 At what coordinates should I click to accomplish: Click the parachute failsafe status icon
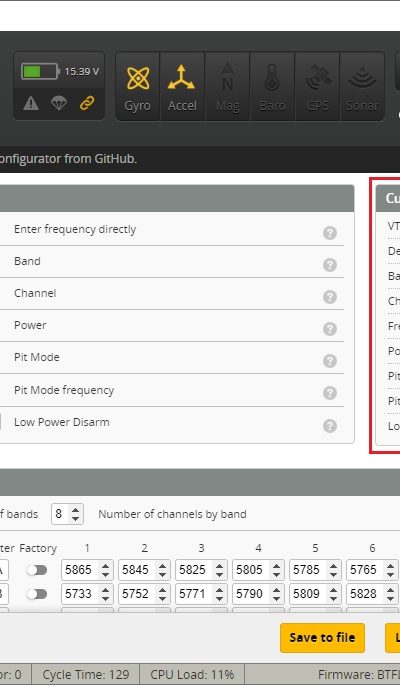pos(59,103)
